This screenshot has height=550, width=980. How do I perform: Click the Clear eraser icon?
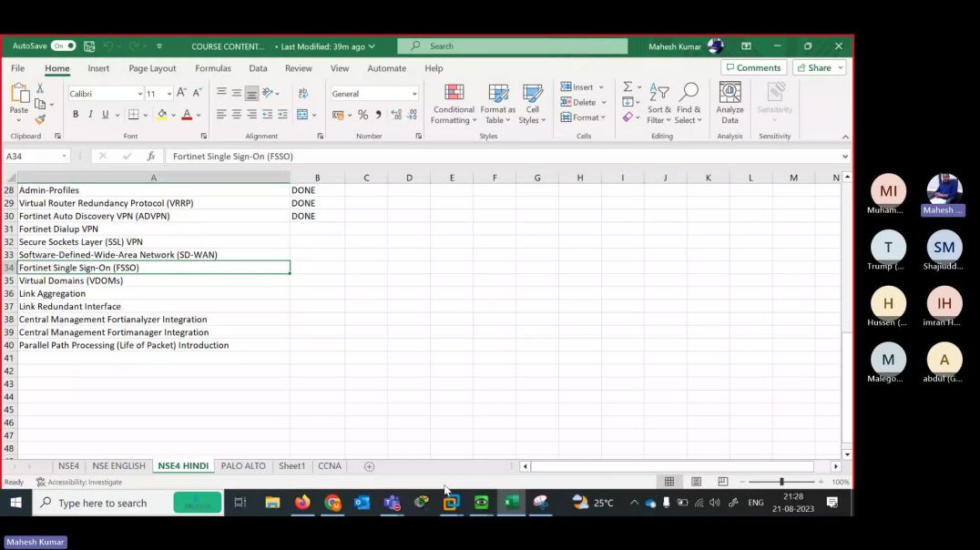(x=628, y=117)
